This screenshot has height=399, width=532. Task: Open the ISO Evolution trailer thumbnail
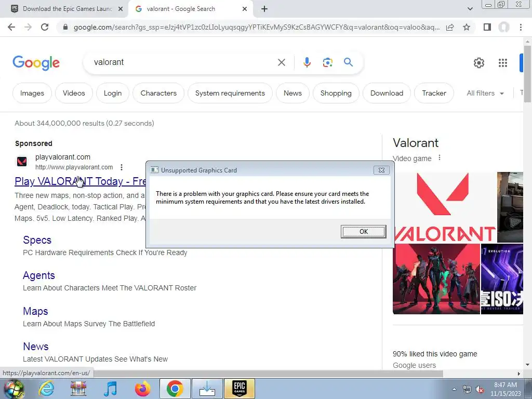[502, 279]
